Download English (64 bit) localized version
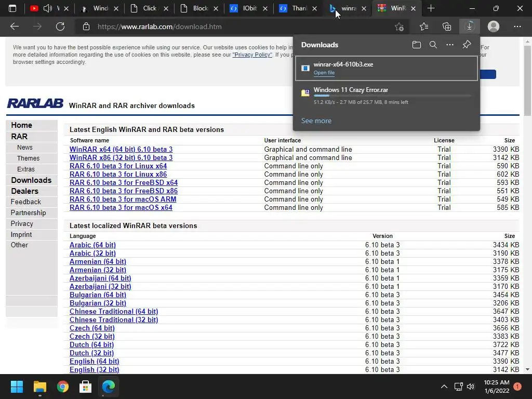Viewport: 532px width, 399px height. [95, 362]
